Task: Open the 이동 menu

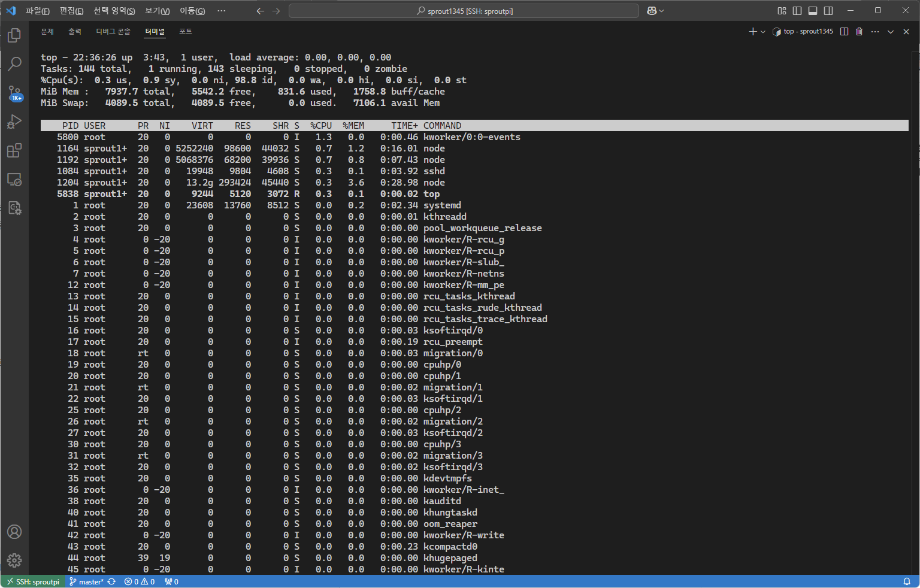Action: pyautogui.click(x=192, y=11)
